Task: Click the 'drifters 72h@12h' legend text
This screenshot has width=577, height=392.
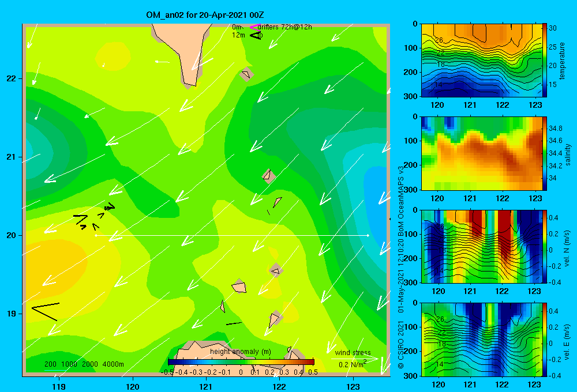Action: [x=285, y=27]
